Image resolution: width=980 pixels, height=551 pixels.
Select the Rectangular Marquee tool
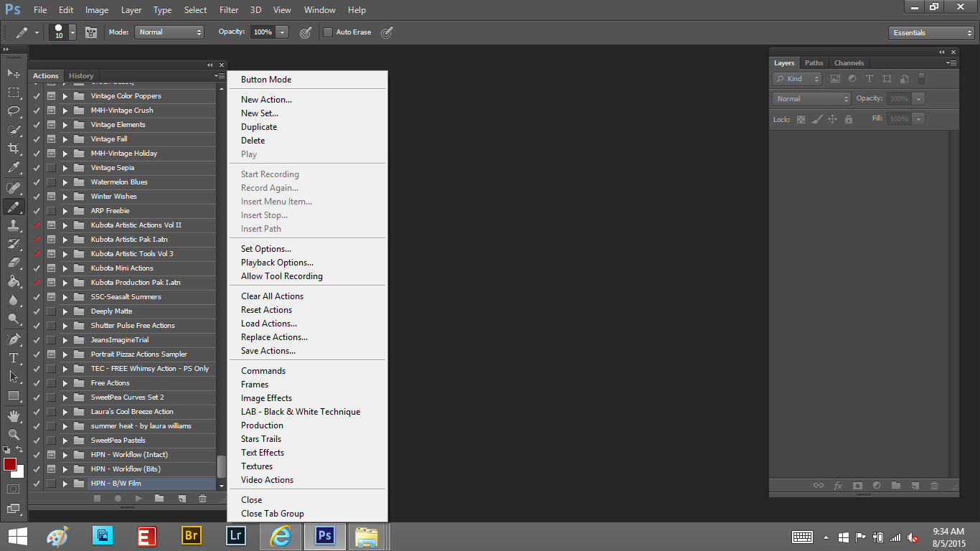pyautogui.click(x=14, y=93)
